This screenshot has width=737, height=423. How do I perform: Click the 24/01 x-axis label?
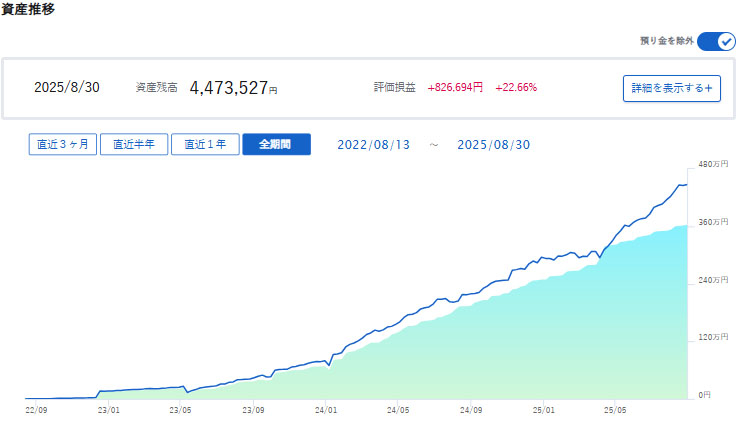click(x=326, y=409)
